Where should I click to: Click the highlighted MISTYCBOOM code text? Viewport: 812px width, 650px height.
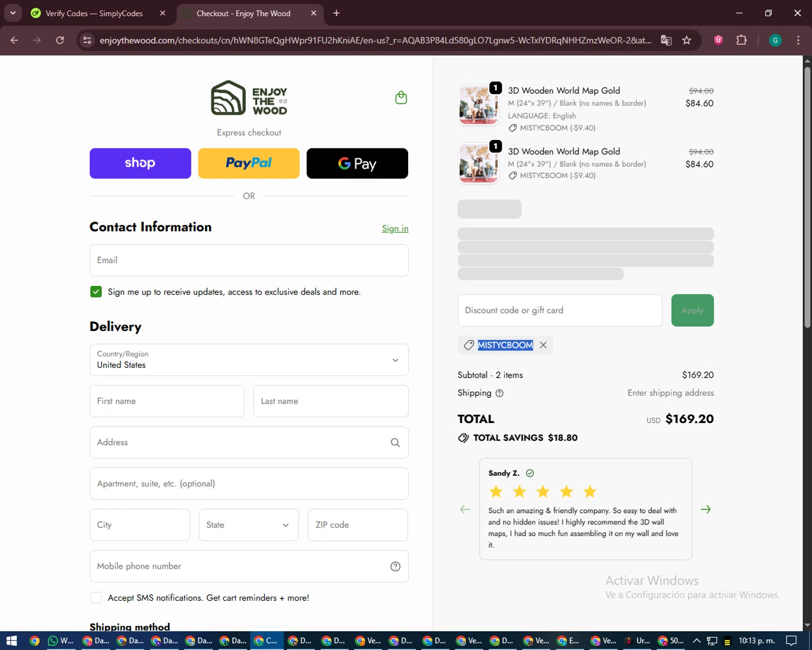pos(505,345)
